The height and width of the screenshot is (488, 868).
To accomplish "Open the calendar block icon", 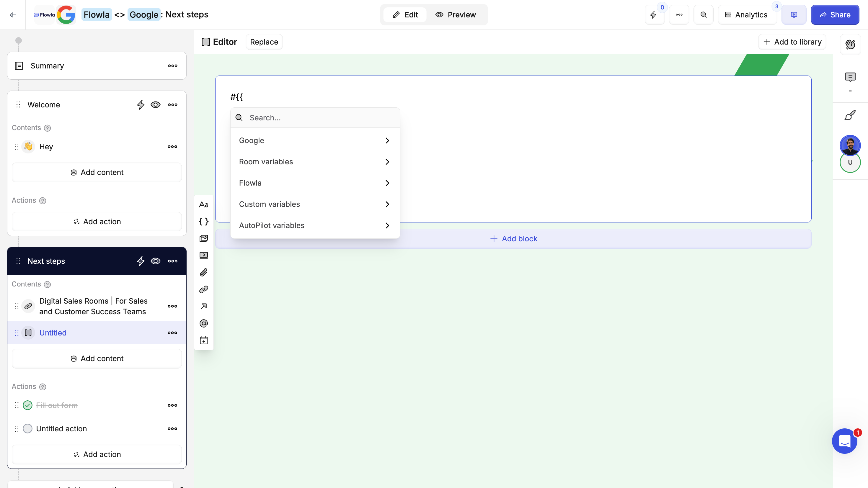I will [x=203, y=340].
